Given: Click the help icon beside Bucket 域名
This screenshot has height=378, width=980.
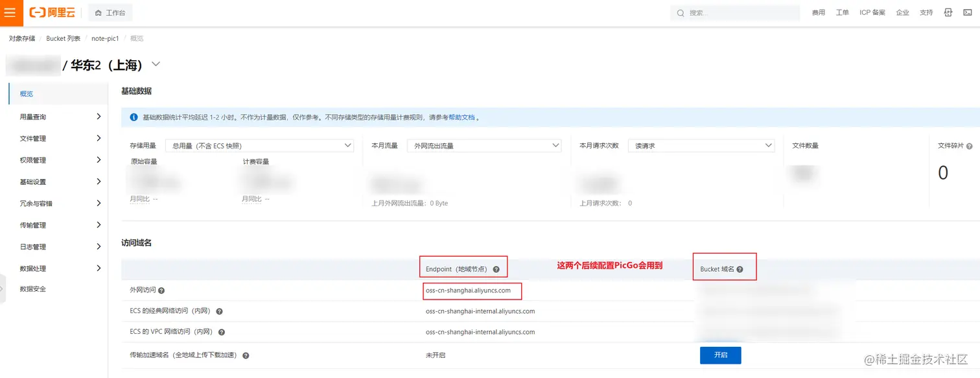Looking at the screenshot, I should 740,269.
